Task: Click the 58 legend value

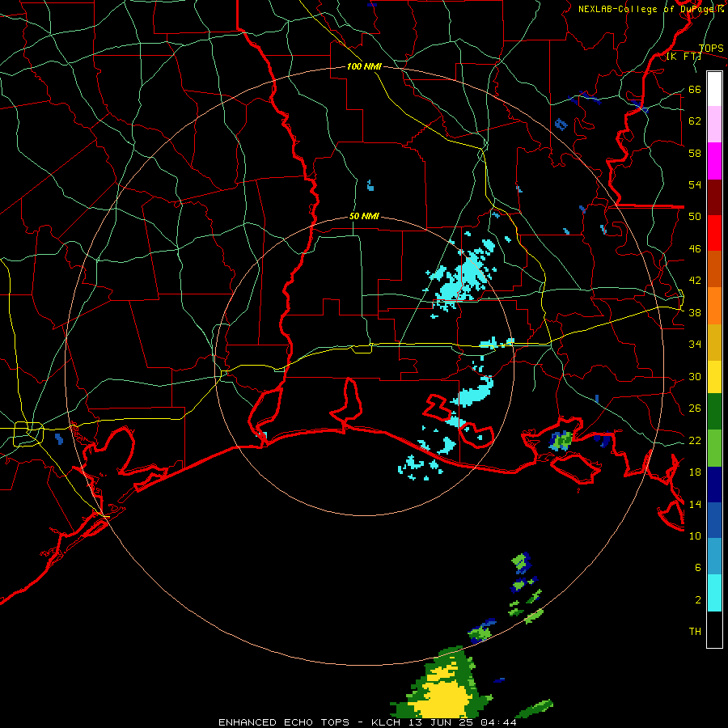Action: pos(695,153)
